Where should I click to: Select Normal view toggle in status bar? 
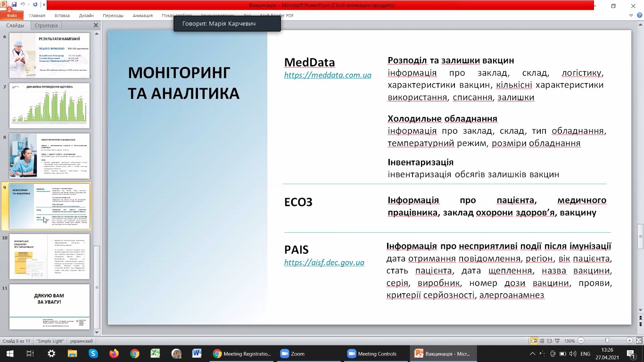pyautogui.click(x=534, y=341)
